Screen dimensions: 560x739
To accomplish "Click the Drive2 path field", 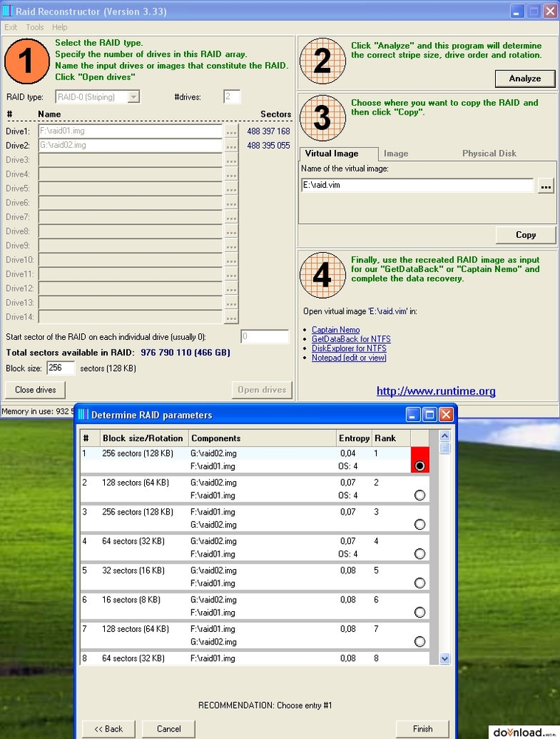I will (130, 145).
